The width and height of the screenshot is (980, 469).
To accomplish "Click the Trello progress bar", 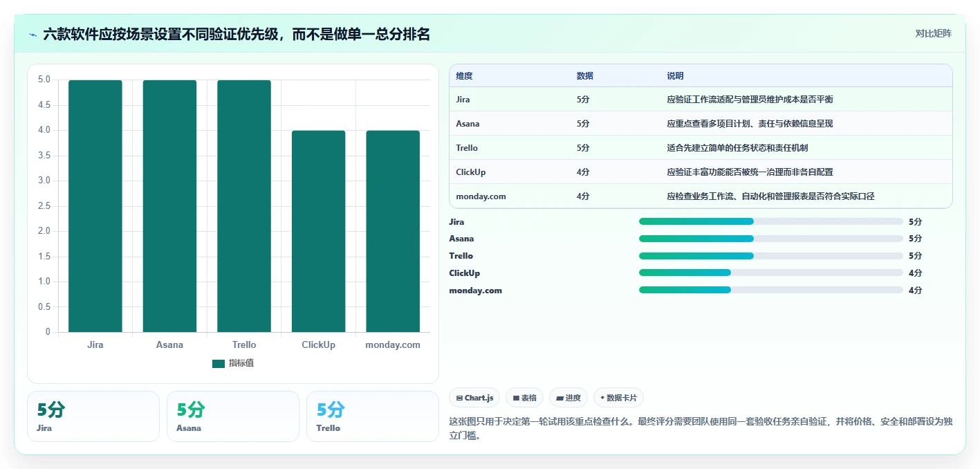I will (771, 256).
